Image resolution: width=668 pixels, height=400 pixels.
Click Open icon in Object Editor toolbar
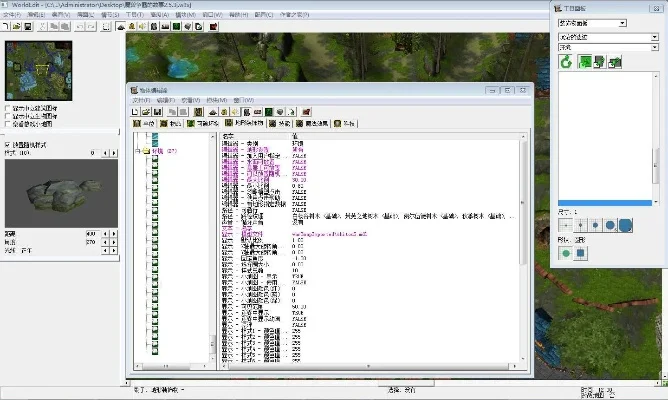pos(146,112)
